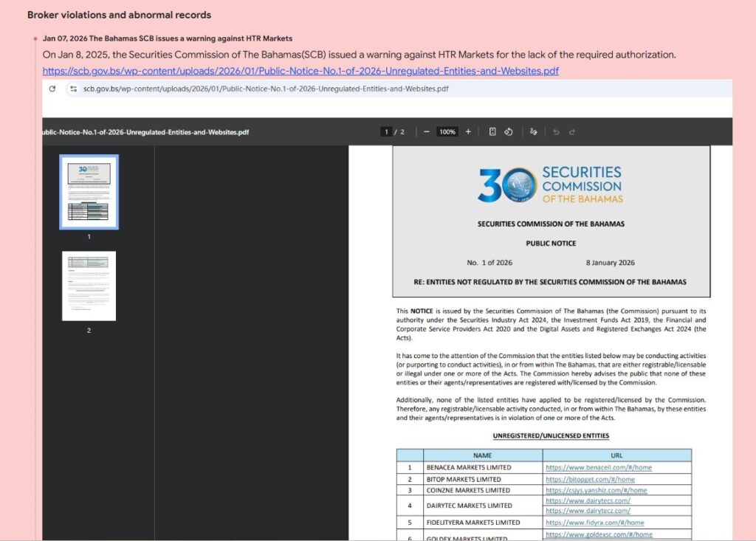The height and width of the screenshot is (541, 756).
Task: Open the fidyra.com link
Action: coord(594,522)
